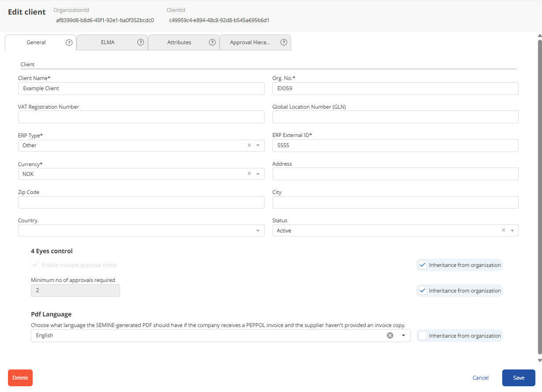Expand the Status dropdown arrow
This screenshot has height=392, width=542.
point(512,231)
